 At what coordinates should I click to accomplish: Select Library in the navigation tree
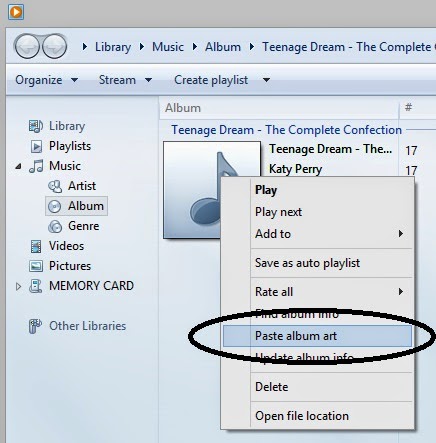[x=67, y=126]
